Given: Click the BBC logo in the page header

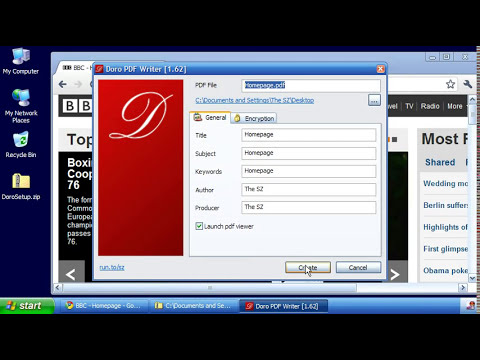Looking at the screenshot, I should tap(77, 106).
